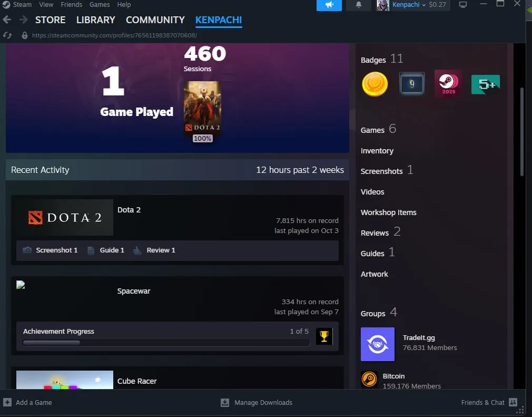Click the Steam logo icon
This screenshot has height=417, width=532.
coord(6,4)
